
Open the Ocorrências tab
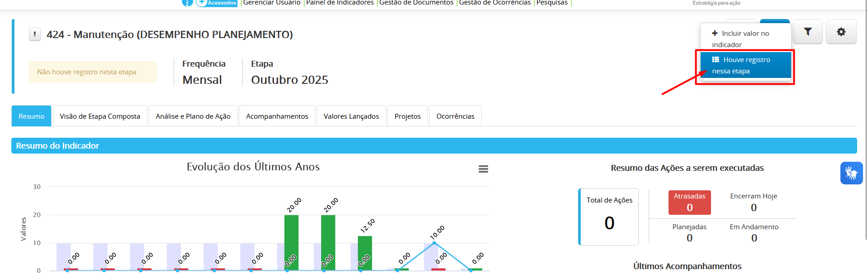tap(455, 116)
